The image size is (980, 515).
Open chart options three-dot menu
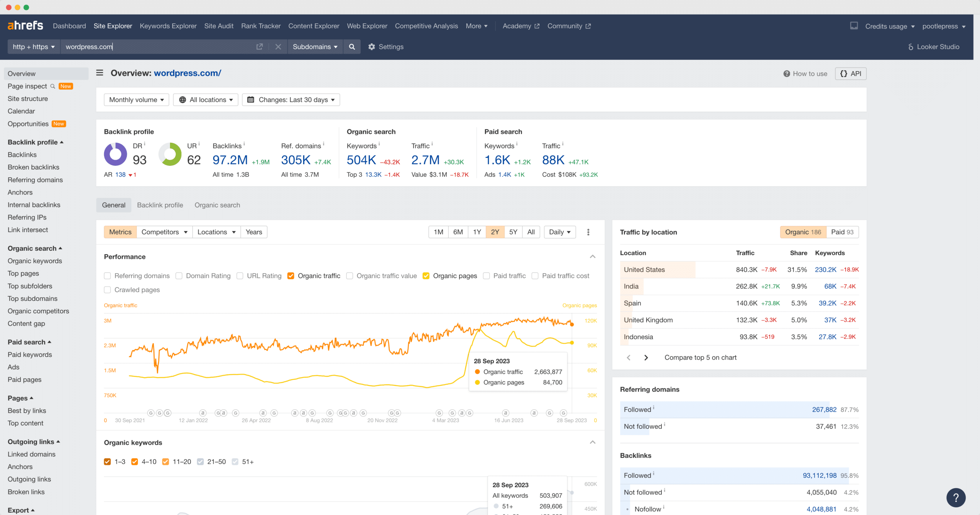click(588, 232)
